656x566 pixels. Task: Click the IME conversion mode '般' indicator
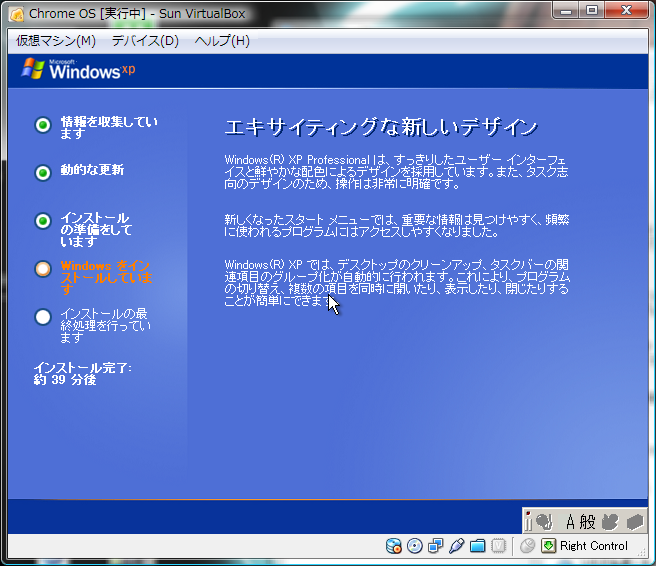point(587,522)
